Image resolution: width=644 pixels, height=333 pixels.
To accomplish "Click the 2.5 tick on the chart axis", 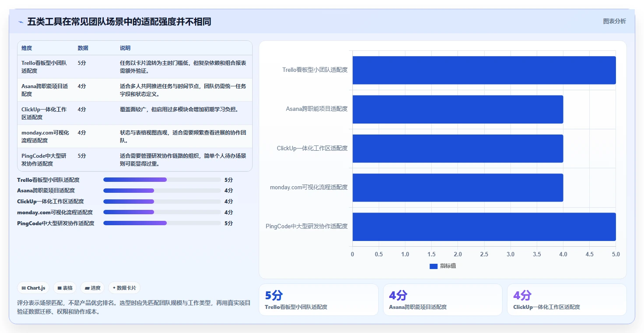I will [484, 255].
